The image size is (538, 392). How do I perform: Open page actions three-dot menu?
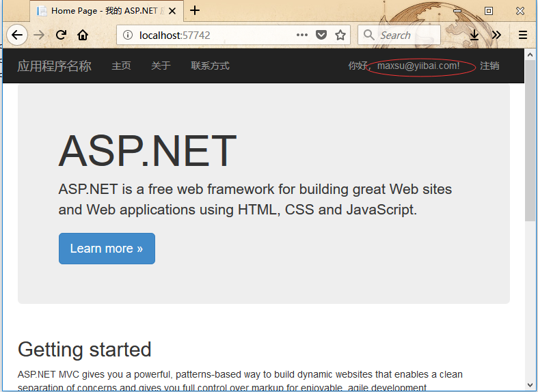coord(301,35)
